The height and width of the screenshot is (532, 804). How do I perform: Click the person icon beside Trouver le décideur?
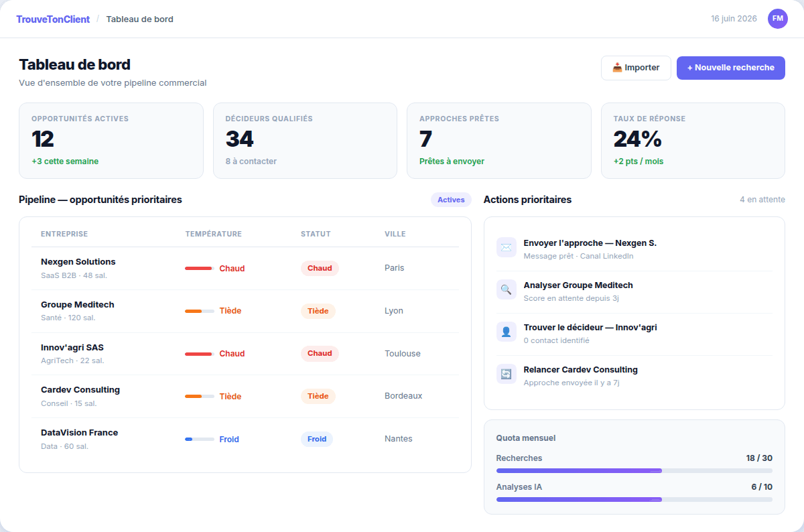tap(507, 332)
